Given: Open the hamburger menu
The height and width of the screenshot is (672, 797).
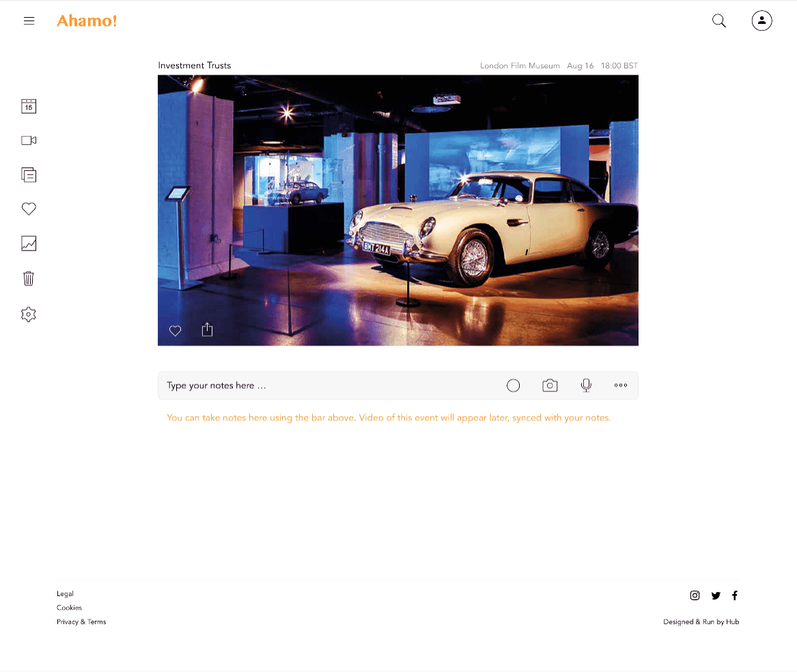Looking at the screenshot, I should (29, 21).
